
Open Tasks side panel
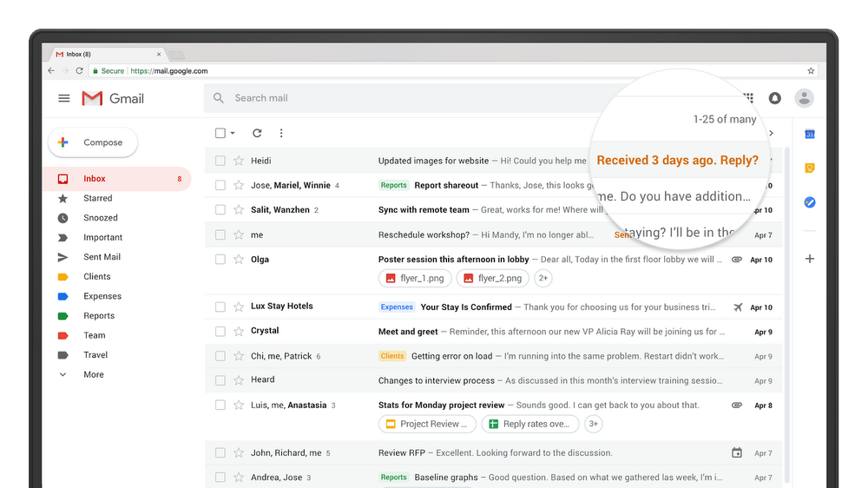809,202
